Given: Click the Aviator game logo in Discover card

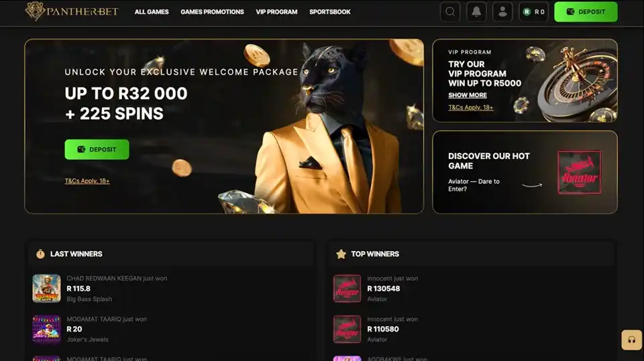Looking at the screenshot, I should (579, 172).
